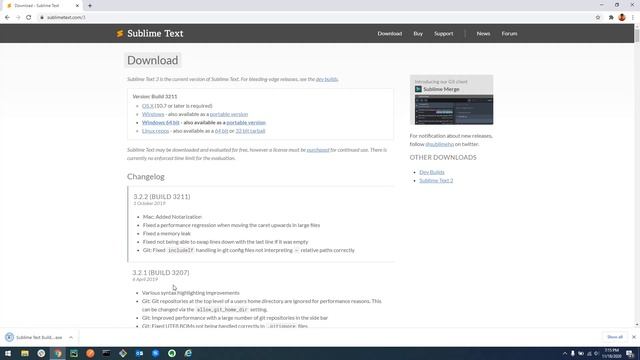
Task: Open the command prompt taskbar icon
Action: (107, 353)
